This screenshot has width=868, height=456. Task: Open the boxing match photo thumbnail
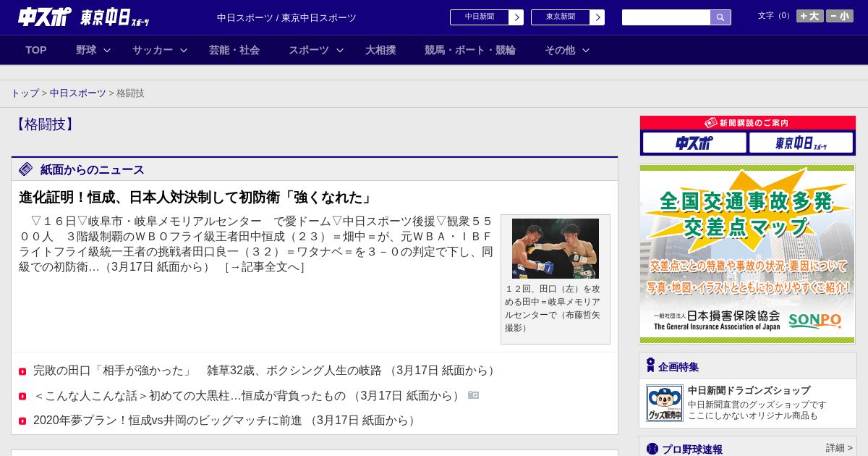click(556, 248)
